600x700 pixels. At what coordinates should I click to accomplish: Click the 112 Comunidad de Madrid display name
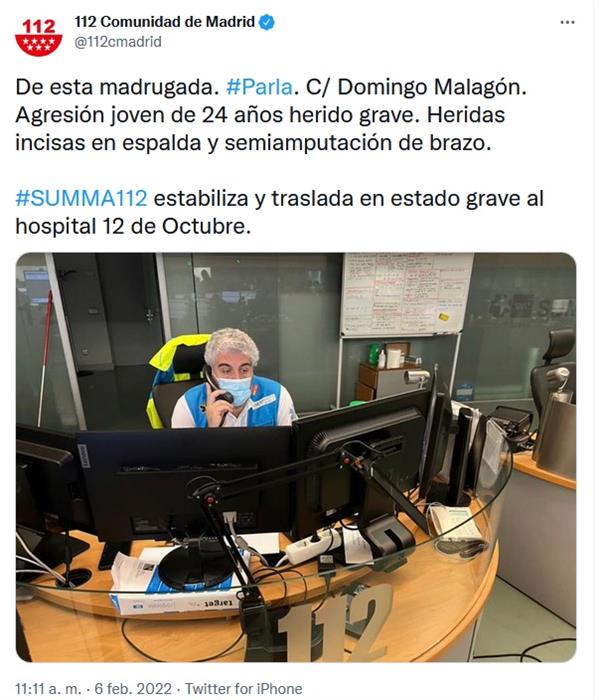click(164, 21)
